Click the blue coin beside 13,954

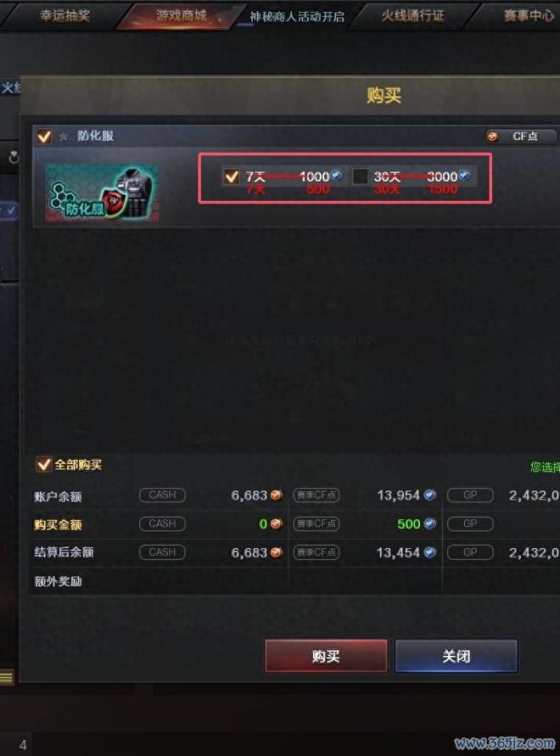(x=430, y=495)
